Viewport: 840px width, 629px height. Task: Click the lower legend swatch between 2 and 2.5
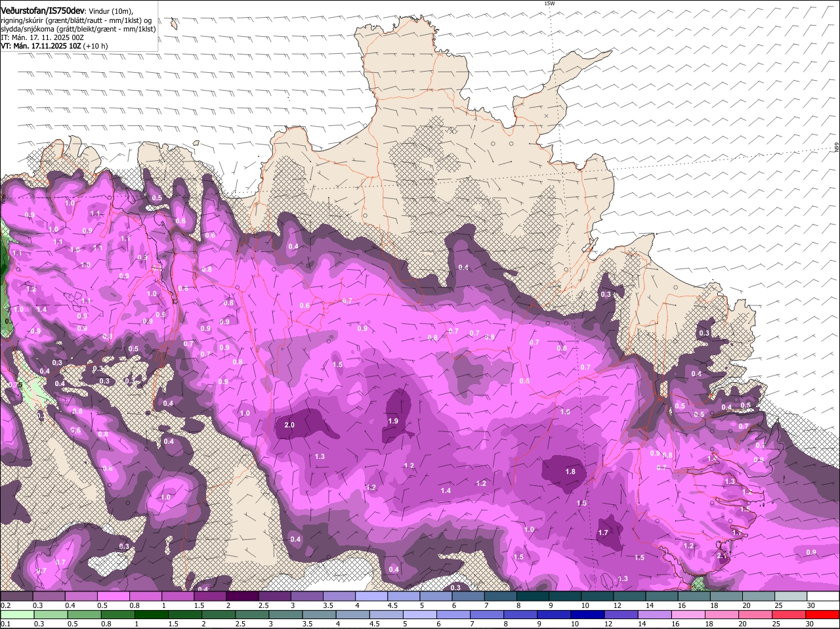(218, 615)
